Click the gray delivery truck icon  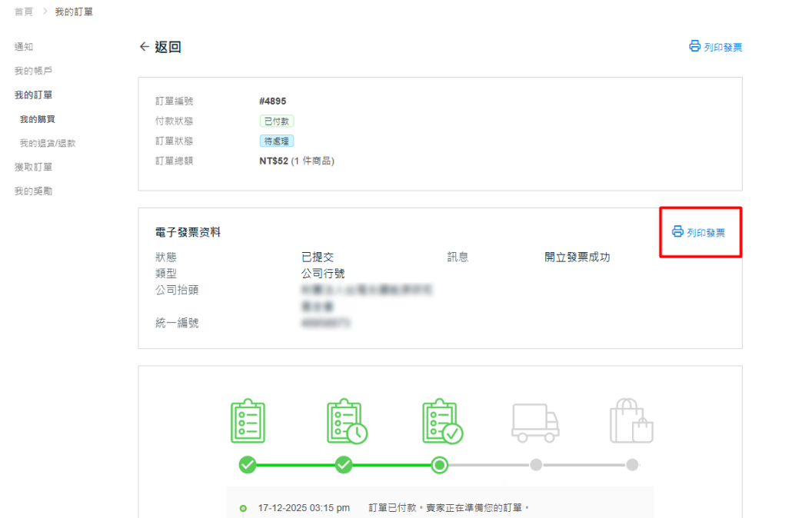coord(535,423)
